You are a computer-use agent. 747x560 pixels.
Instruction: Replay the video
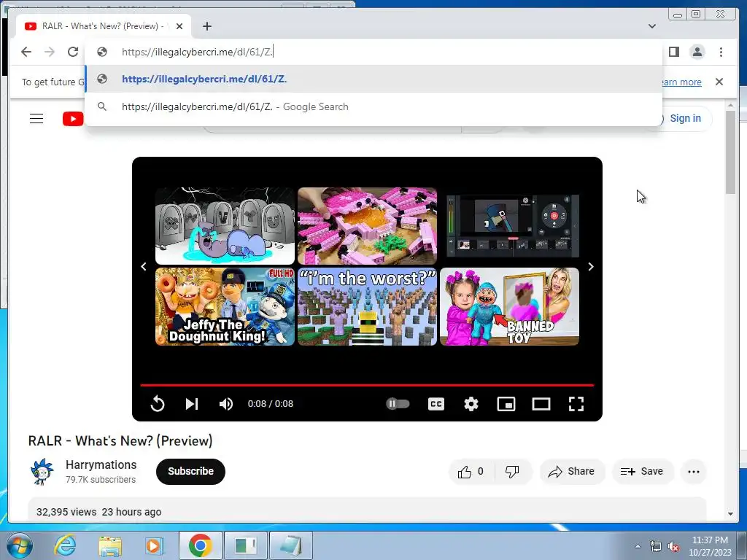click(158, 404)
